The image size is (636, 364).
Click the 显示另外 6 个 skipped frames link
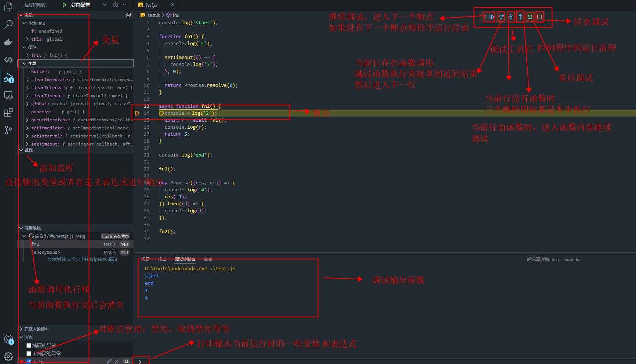(x=82, y=259)
